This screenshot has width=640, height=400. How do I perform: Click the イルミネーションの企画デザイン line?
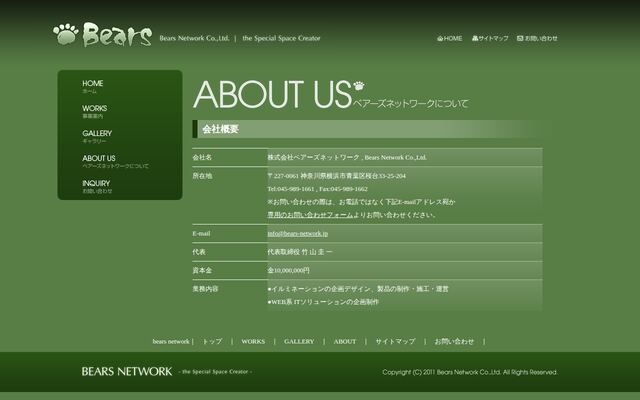point(358,289)
